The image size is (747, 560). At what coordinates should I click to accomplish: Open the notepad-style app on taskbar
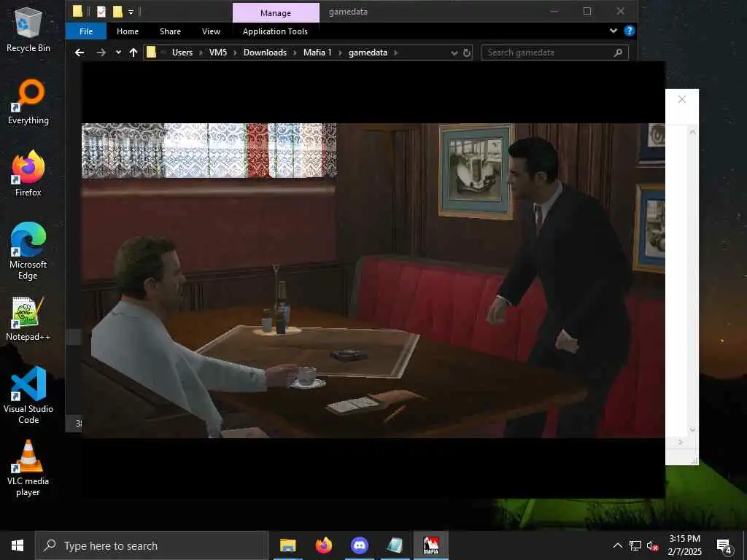(x=395, y=545)
